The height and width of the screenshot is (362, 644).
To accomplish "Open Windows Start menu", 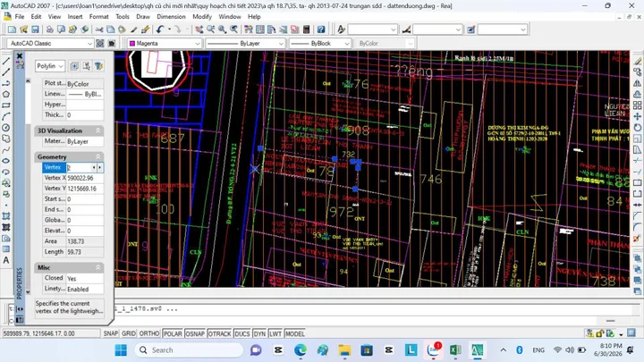I will pos(121,350).
